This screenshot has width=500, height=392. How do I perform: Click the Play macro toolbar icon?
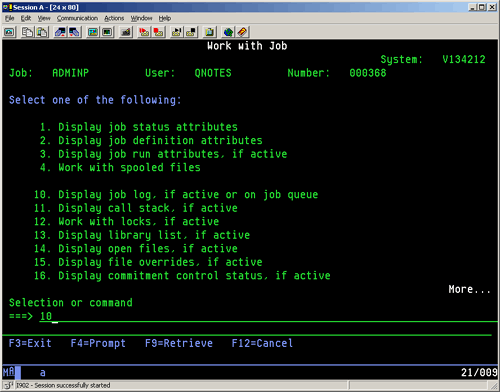[177, 32]
